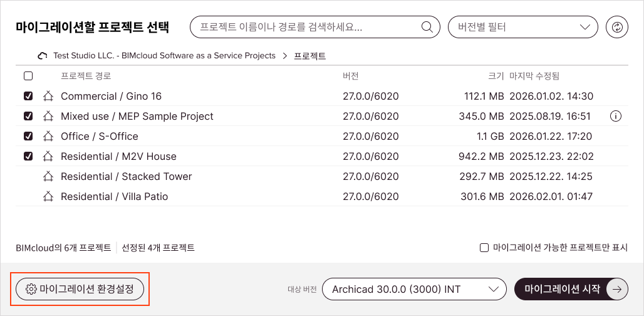
Task: Click date 2025.12.22. 14:25
Action: tap(551, 176)
